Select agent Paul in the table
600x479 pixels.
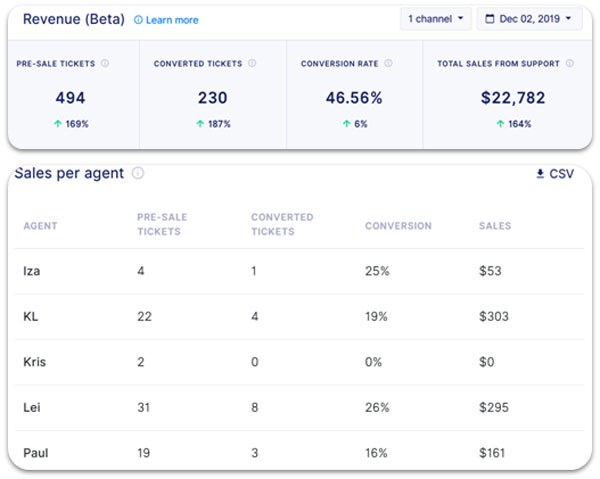click(x=36, y=453)
